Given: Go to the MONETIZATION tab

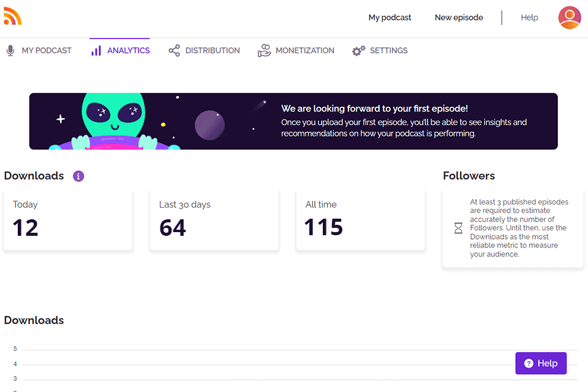Looking at the screenshot, I should (296, 51).
